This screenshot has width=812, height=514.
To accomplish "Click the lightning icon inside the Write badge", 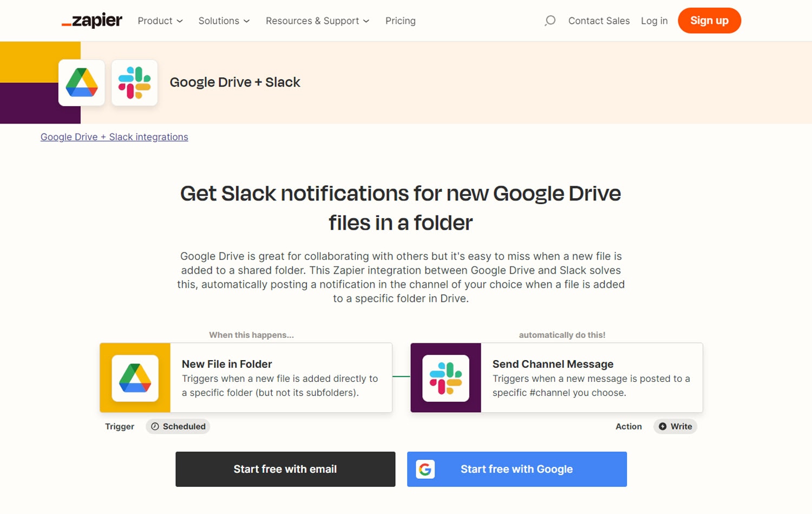I will (663, 426).
